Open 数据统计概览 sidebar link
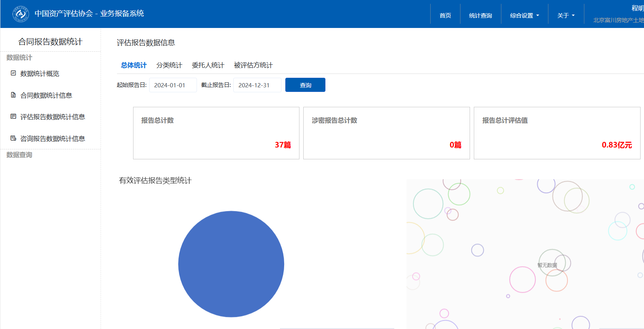Screen dimensions: 644x329 point(40,74)
